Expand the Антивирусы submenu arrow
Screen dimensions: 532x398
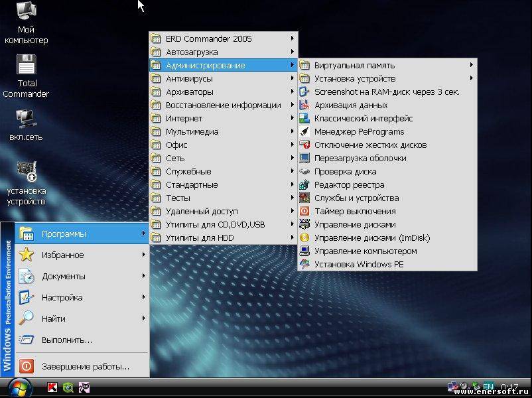pyautogui.click(x=292, y=78)
